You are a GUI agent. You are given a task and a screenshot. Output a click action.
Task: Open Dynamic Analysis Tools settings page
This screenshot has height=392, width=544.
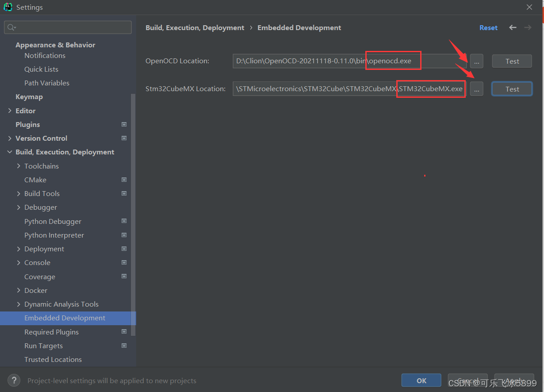point(61,304)
